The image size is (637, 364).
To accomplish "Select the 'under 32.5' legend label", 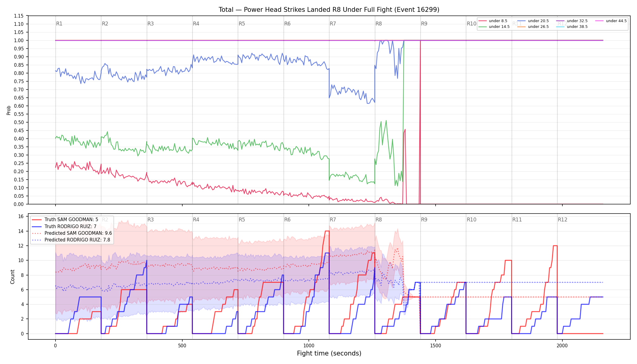I will (577, 21).
